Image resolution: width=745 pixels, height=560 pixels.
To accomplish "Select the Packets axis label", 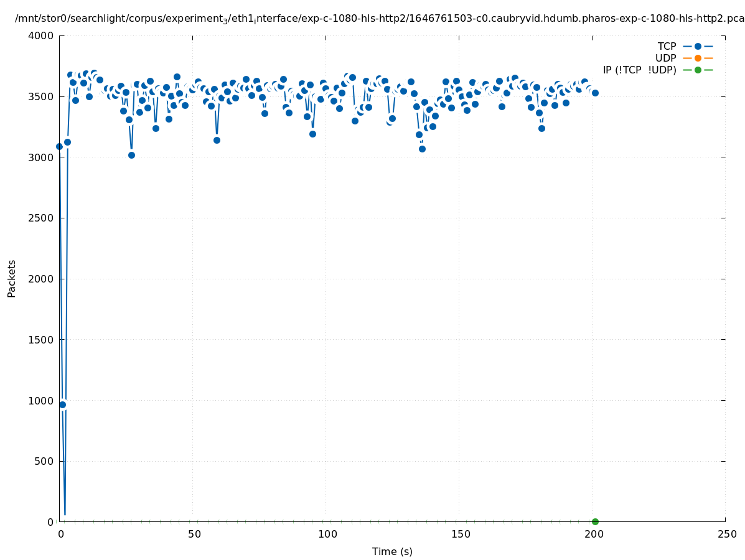I will click(12, 279).
